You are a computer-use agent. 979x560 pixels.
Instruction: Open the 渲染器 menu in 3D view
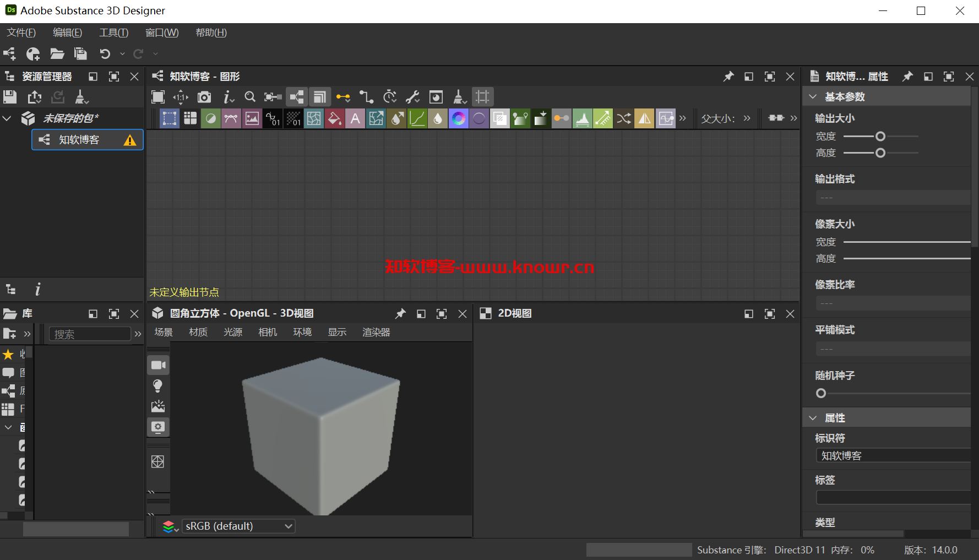point(376,332)
